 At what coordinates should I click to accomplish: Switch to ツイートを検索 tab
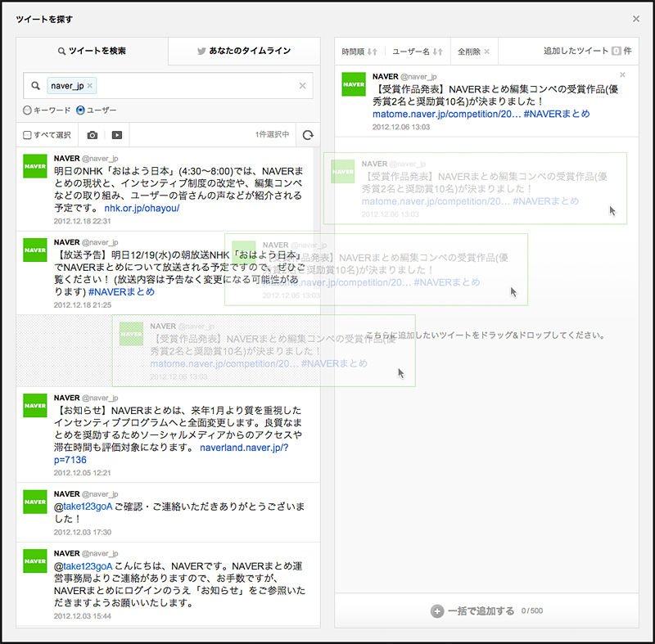(92, 51)
